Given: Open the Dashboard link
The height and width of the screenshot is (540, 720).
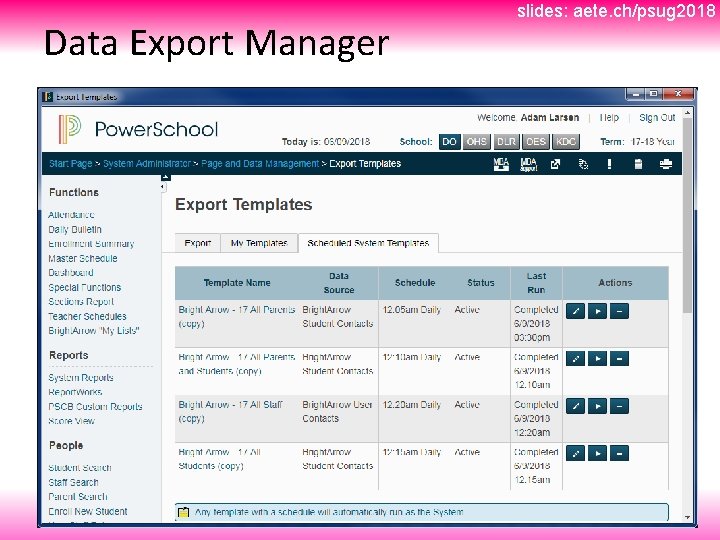Looking at the screenshot, I should pyautogui.click(x=71, y=273).
